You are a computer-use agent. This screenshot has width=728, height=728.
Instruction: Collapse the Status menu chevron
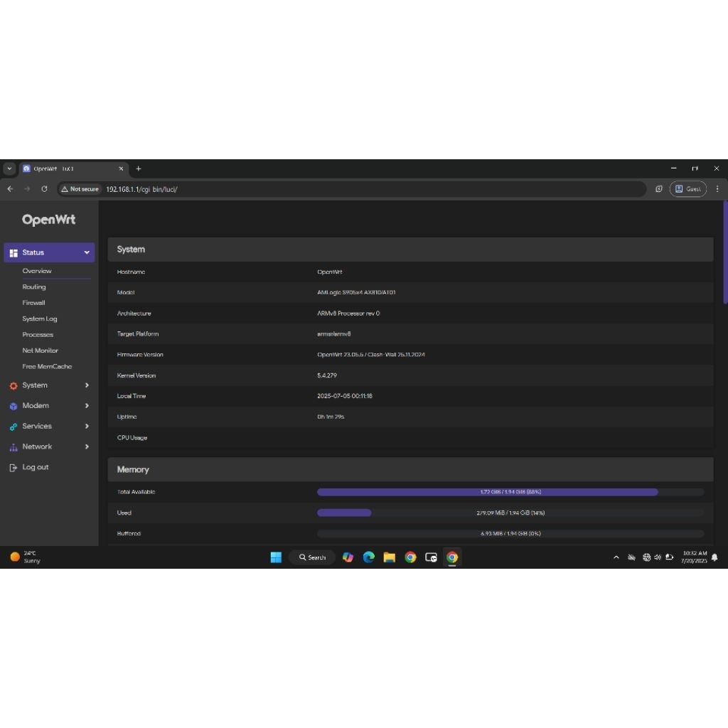click(x=87, y=252)
